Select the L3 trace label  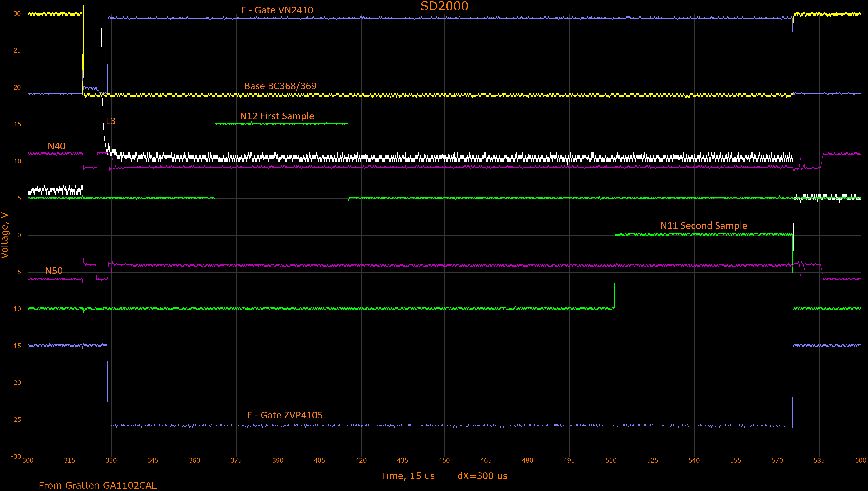(111, 121)
